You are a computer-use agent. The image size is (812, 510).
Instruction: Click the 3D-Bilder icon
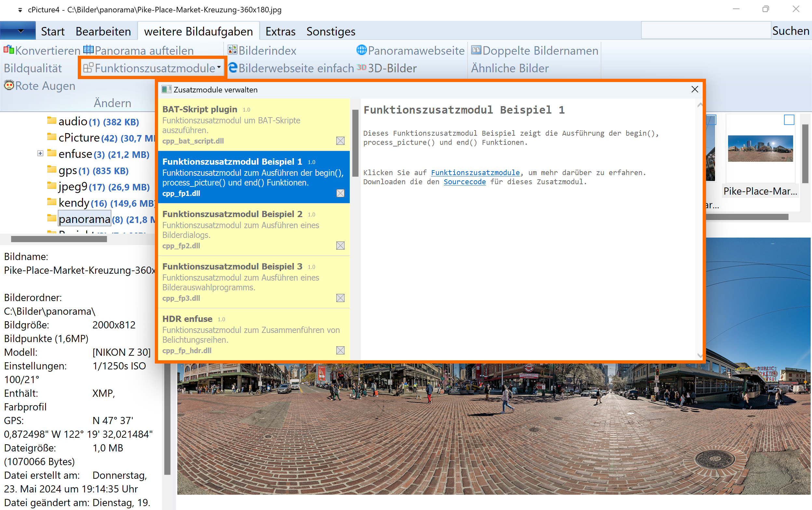click(361, 67)
